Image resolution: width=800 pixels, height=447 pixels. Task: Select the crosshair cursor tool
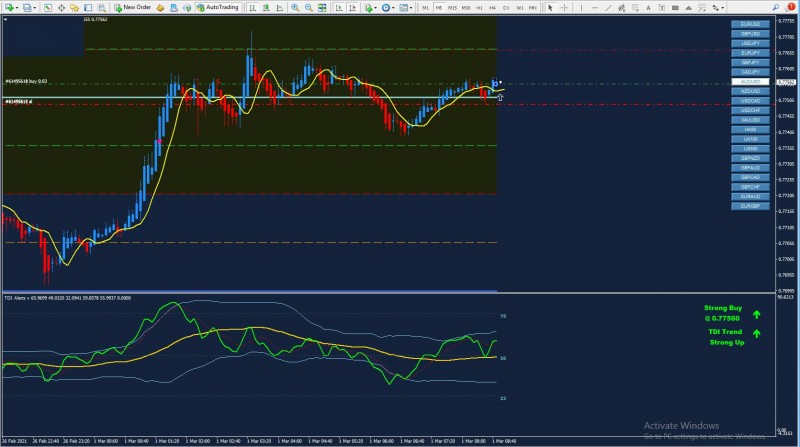[x=564, y=7]
